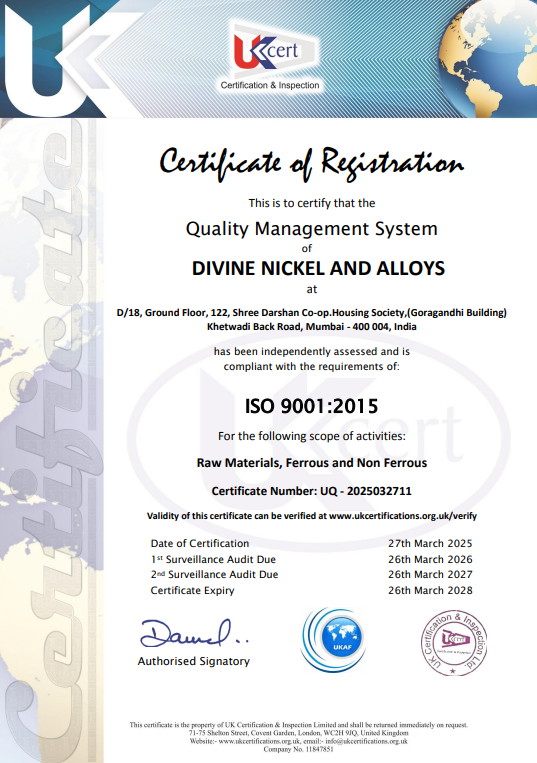Screen dimensions: 537x763
Task: Click the Quality Management System text
Action: pyautogui.click(x=312, y=229)
